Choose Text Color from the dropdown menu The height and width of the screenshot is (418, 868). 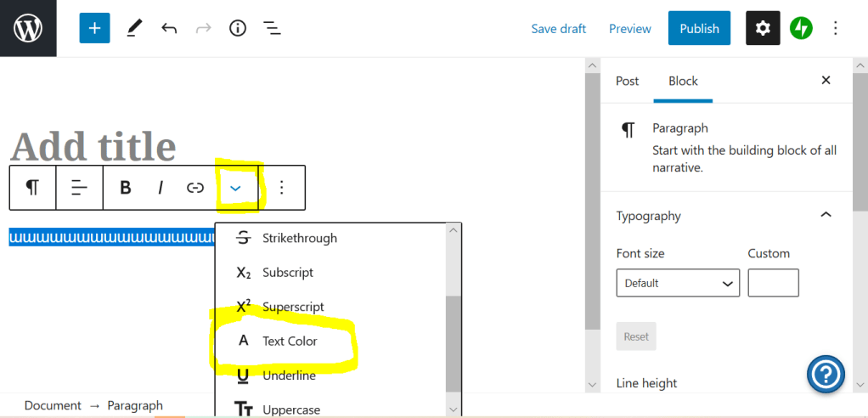coord(289,341)
